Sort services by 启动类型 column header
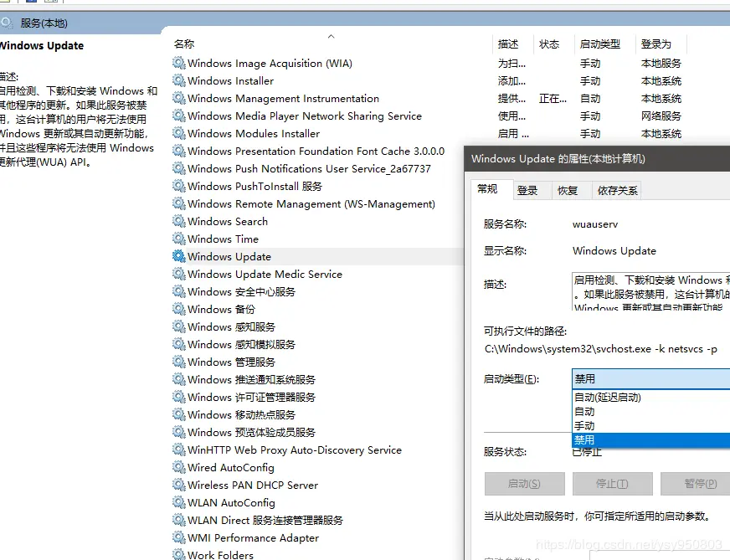The image size is (730, 560). [x=604, y=44]
